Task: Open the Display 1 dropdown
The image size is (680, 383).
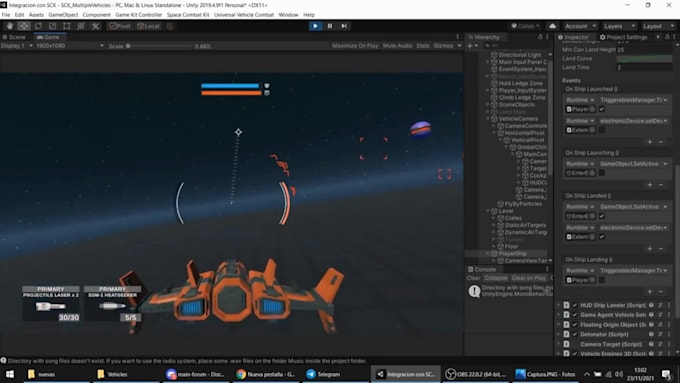Action: pos(16,46)
